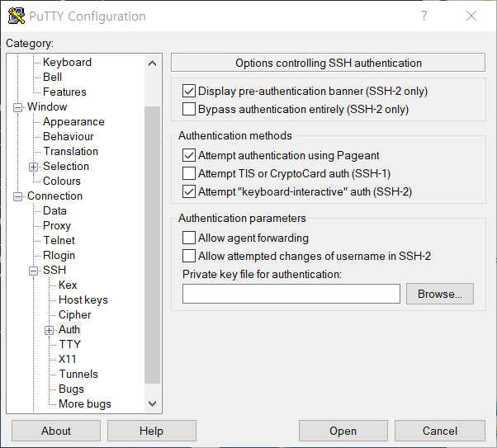Screen dimensions: 497x448
Task: Click the category scroll up arrow
Action: [x=153, y=64]
